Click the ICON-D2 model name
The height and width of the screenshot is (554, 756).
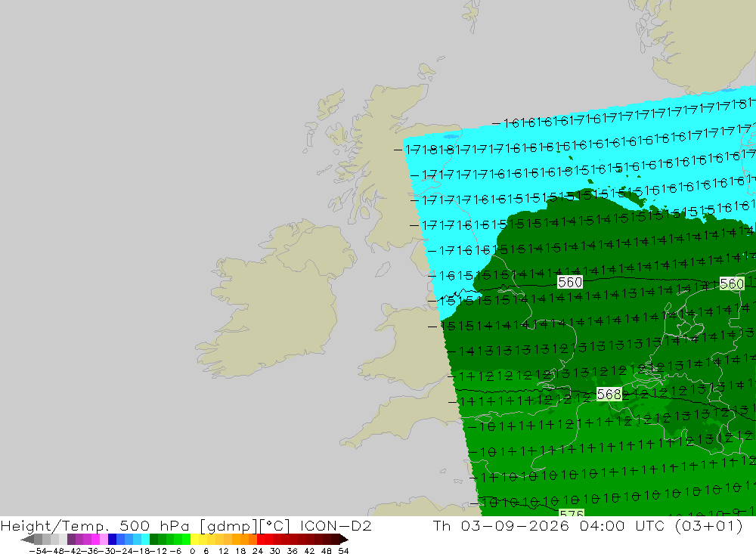(336, 525)
